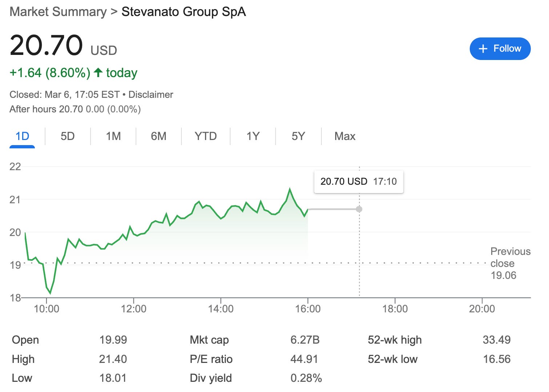Click the 10:00 time axis label
Viewport: 549px width, 392px height.
(46, 309)
